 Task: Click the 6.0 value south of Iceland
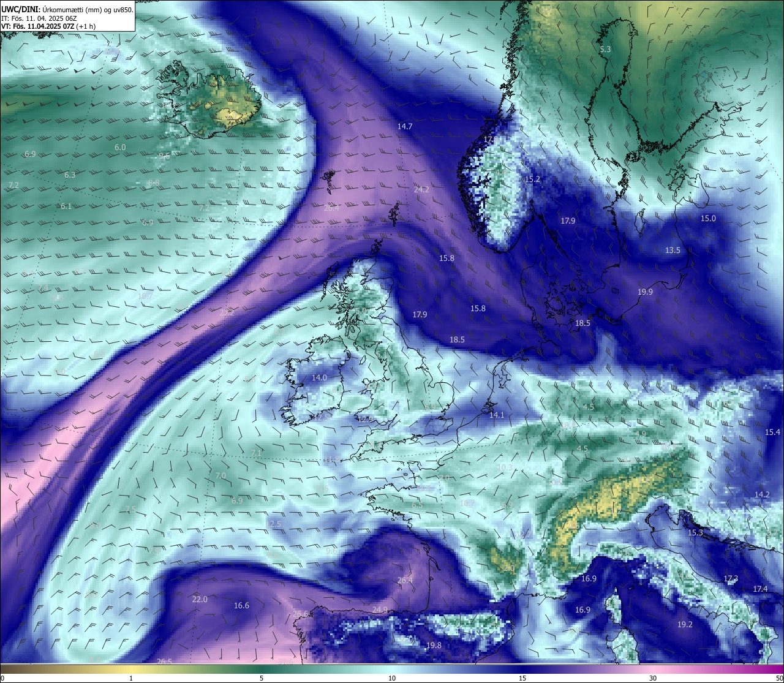(x=120, y=147)
